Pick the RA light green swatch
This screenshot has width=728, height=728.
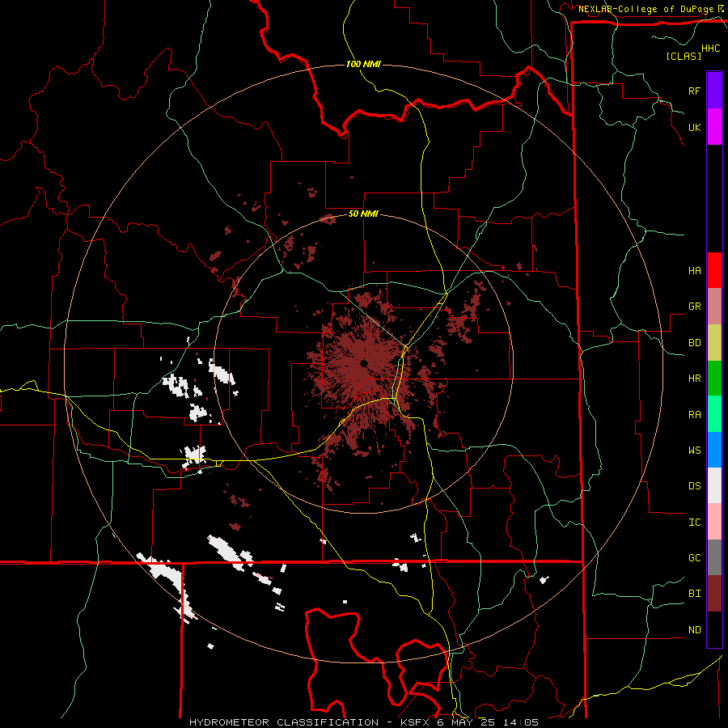coord(714,414)
